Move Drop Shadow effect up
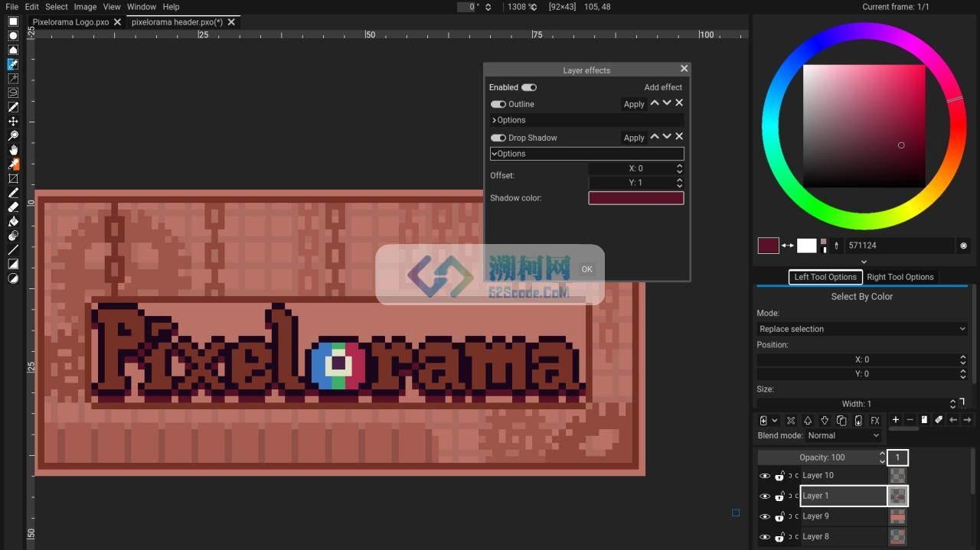 pyautogui.click(x=655, y=136)
